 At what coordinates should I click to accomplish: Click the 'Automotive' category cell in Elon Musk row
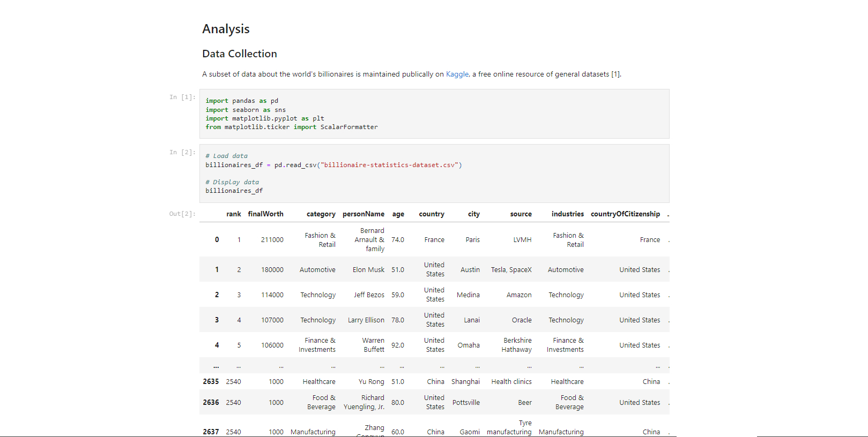317,270
